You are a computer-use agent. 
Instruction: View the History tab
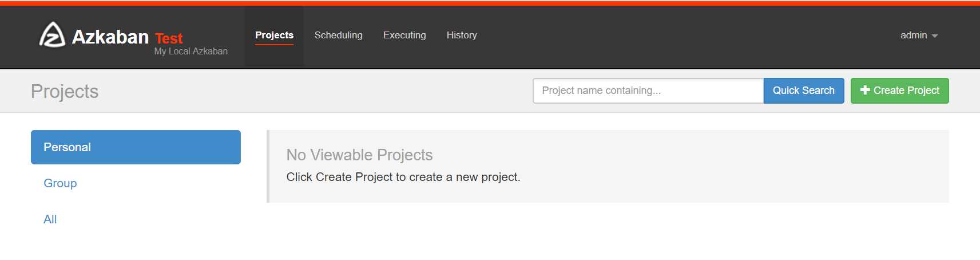[462, 36]
